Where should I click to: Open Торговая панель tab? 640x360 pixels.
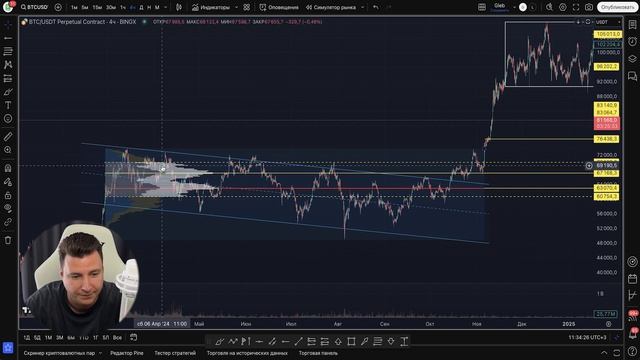coord(318,353)
